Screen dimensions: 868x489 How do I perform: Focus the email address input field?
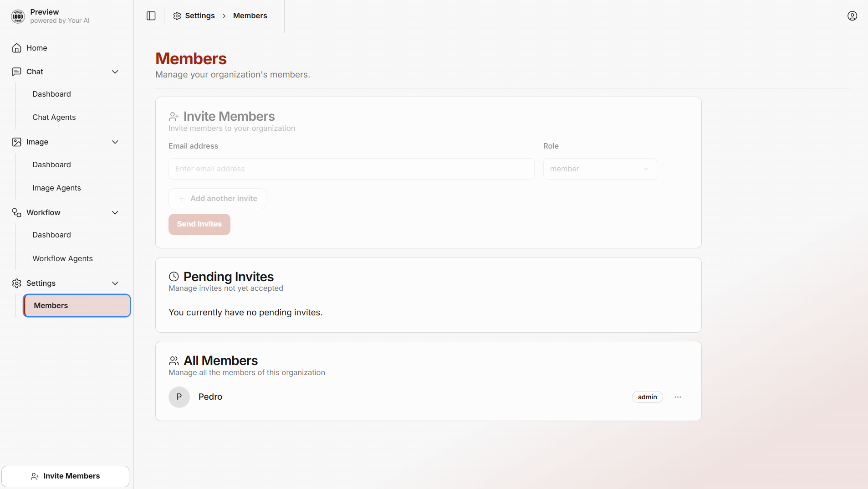coord(352,169)
